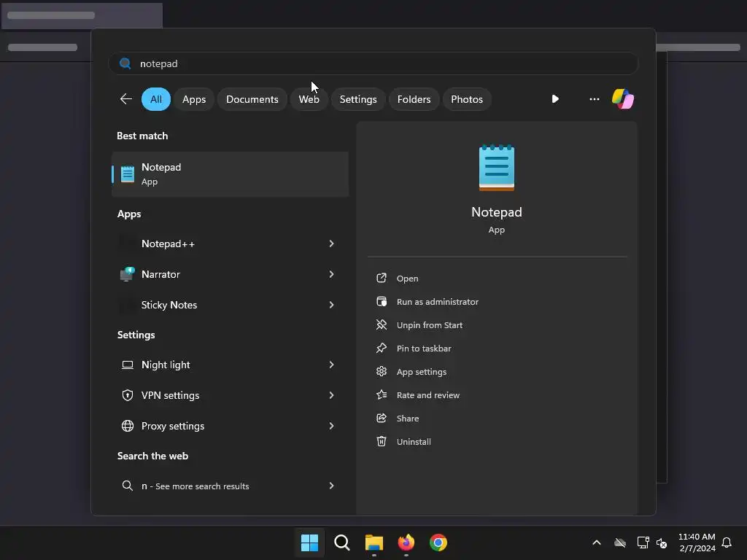Click the play arrow to show more filters
Image resolution: width=747 pixels, height=560 pixels.
pyautogui.click(x=555, y=99)
